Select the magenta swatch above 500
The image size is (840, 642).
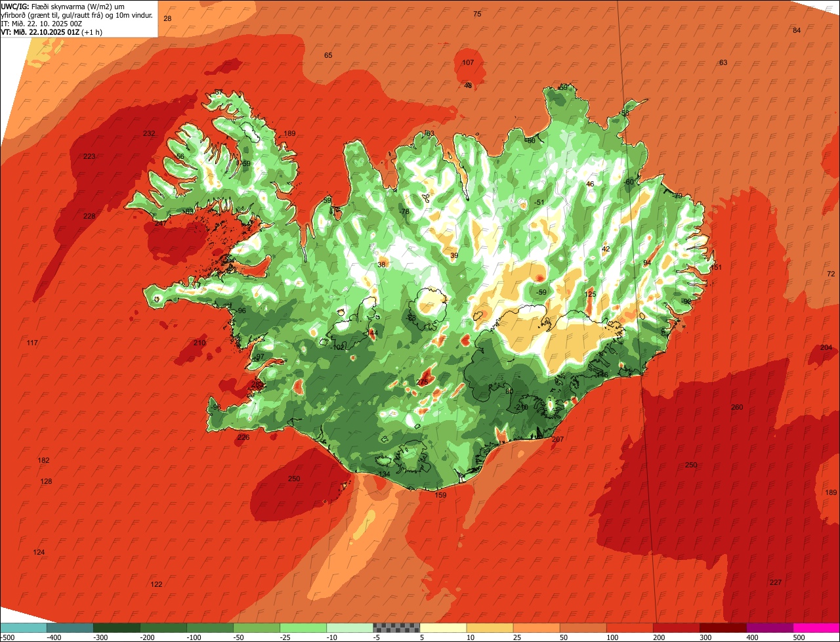(x=816, y=628)
